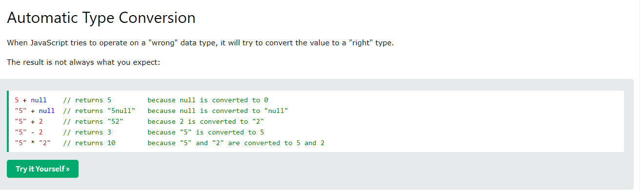Viewport: 644px width, 190px height.
Task: Click 'because 2 is converted to "2"'
Action: coord(206,121)
